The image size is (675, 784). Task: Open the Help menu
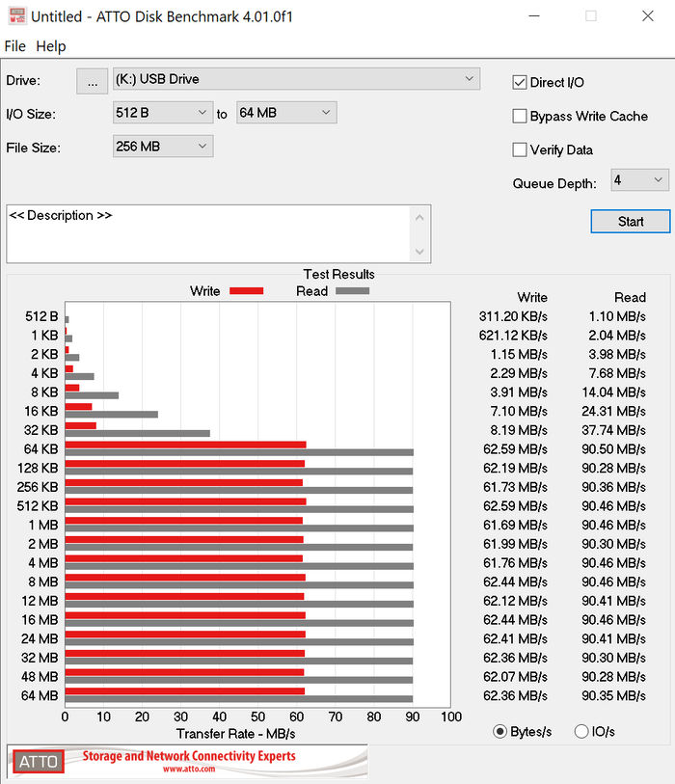coord(51,46)
